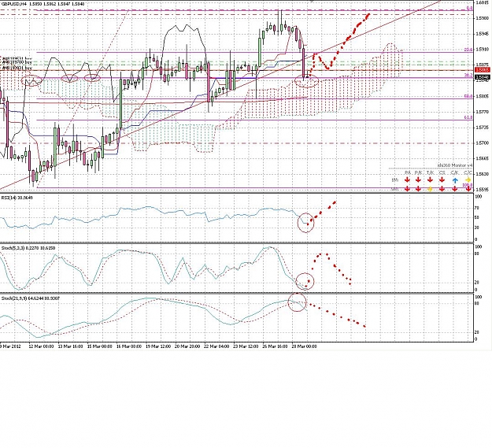This screenshot has height=448, width=492.
Task: Click the 0.0 Fibonacci level label at the top
Action: click(469, 8)
